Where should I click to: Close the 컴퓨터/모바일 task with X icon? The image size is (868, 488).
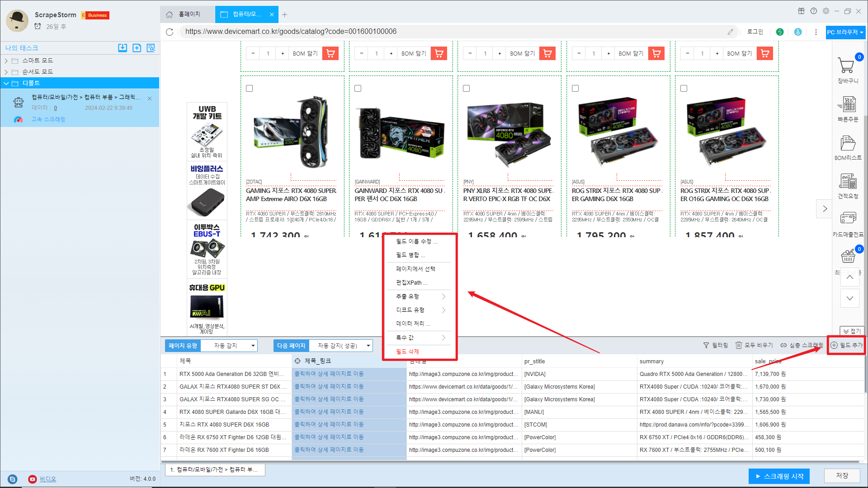[x=150, y=99]
